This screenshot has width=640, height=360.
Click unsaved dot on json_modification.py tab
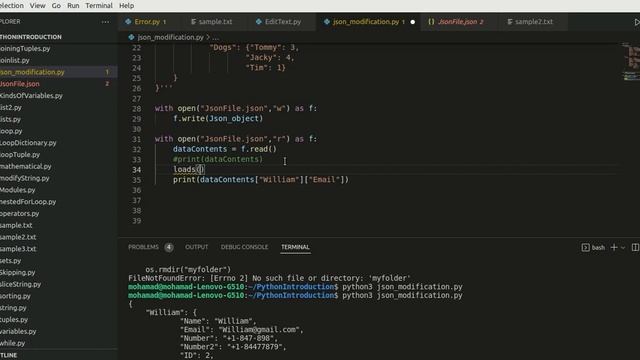[x=413, y=22]
